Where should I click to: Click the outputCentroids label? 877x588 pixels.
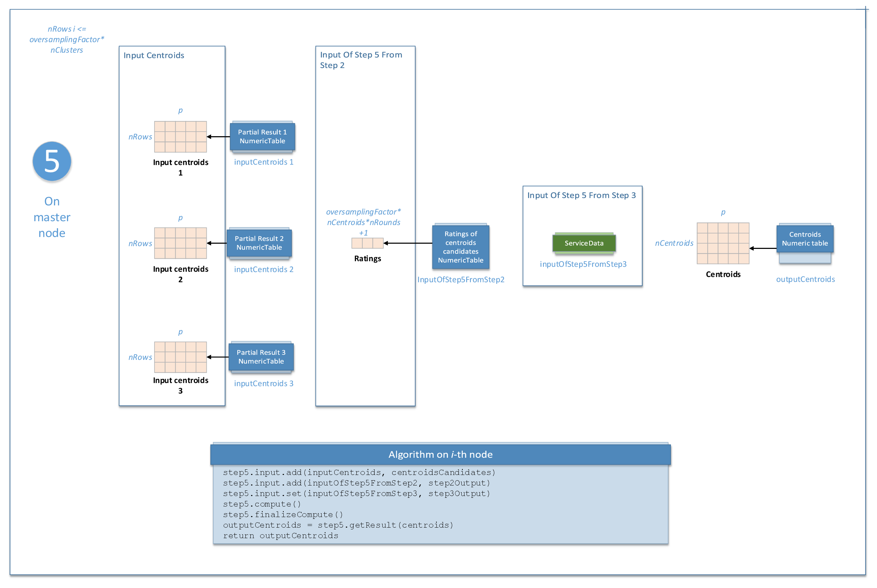[x=805, y=279]
